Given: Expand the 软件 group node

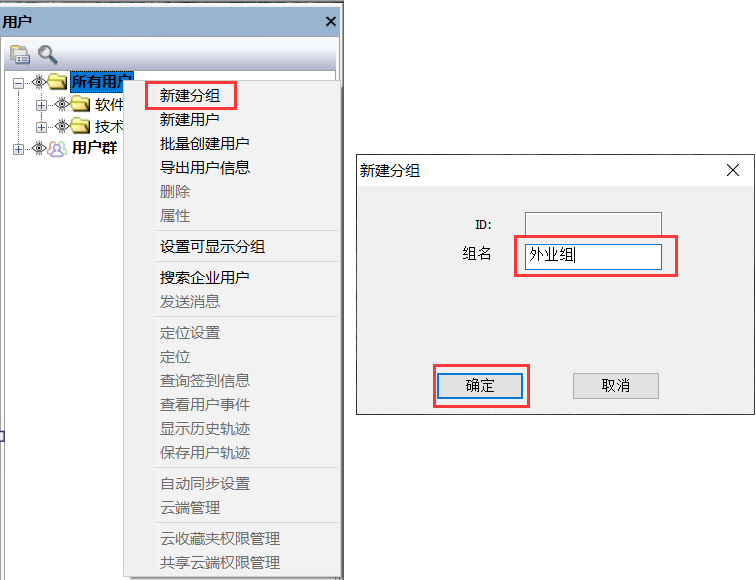Looking at the screenshot, I should point(41,105).
